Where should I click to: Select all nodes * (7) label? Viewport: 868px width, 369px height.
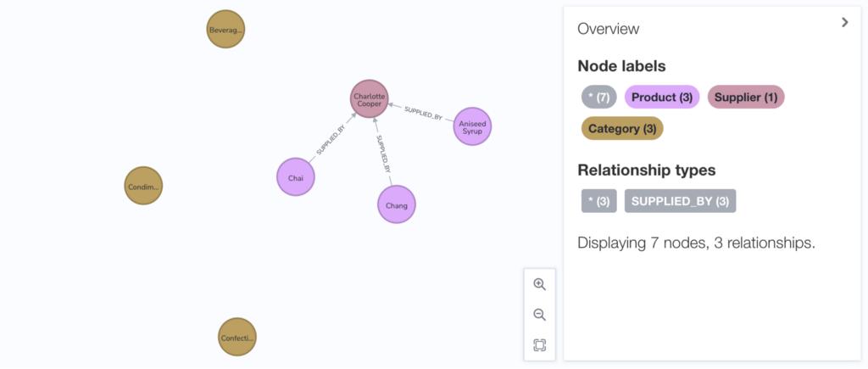point(599,97)
